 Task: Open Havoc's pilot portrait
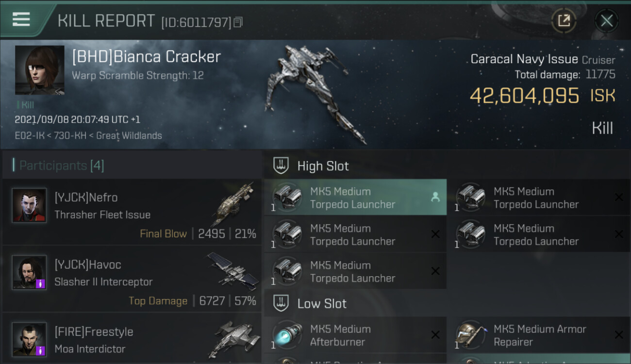(x=29, y=272)
